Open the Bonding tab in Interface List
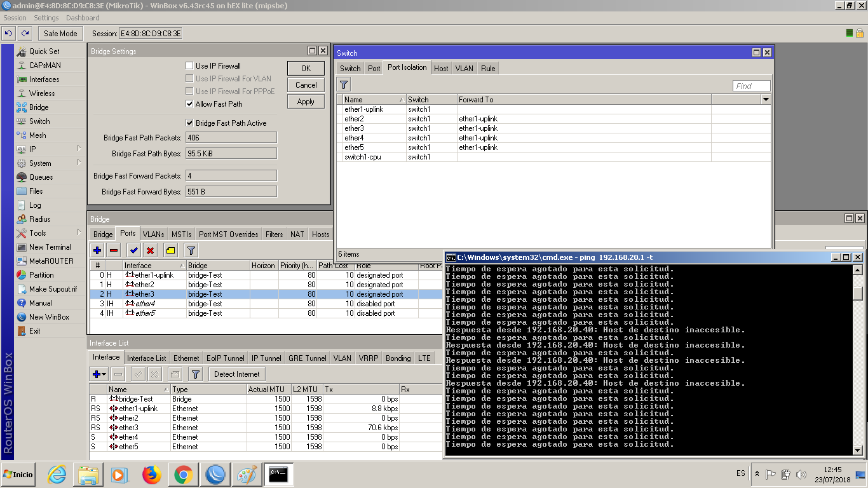868x488 pixels. click(398, 358)
